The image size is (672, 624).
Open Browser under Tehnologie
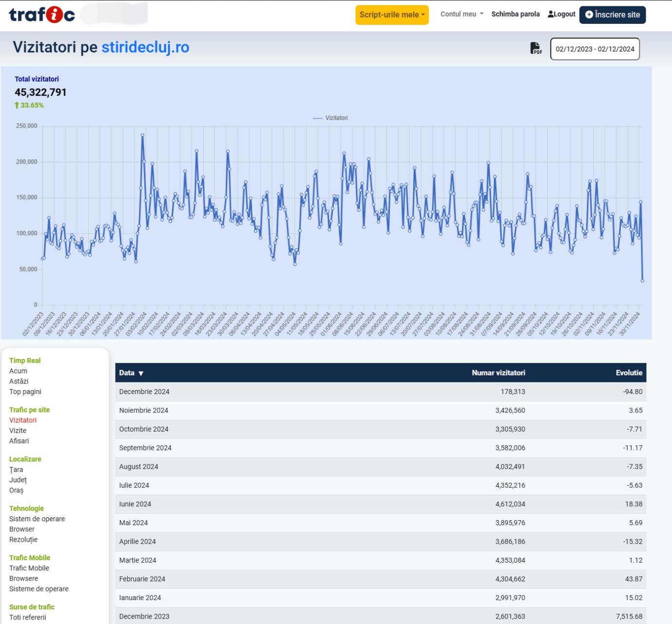point(22,529)
